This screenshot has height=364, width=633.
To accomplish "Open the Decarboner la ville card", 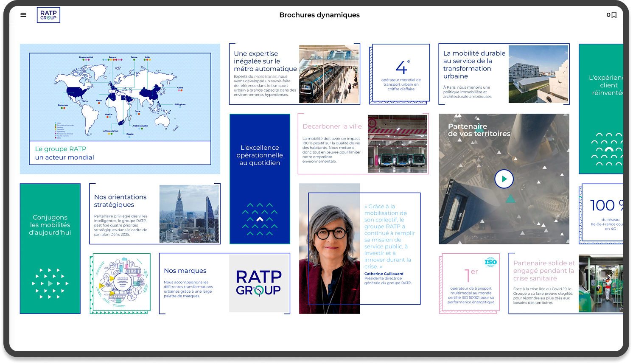I will 363,144.
